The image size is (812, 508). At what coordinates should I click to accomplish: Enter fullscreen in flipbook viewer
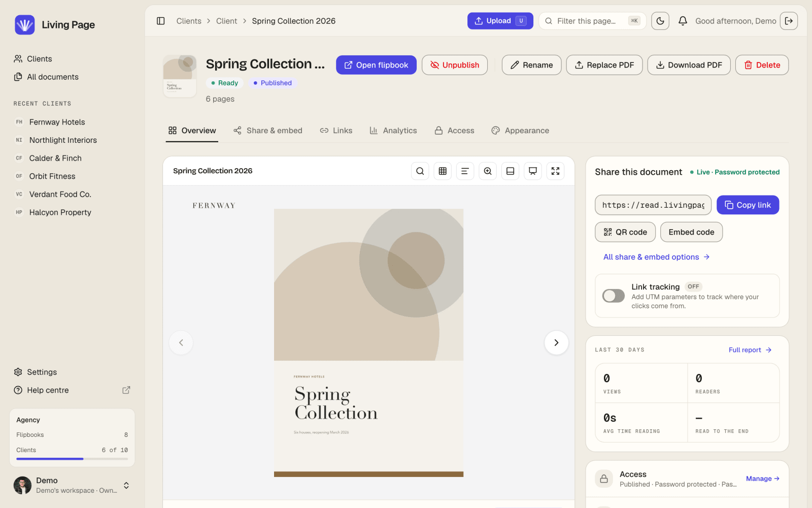[556, 171]
